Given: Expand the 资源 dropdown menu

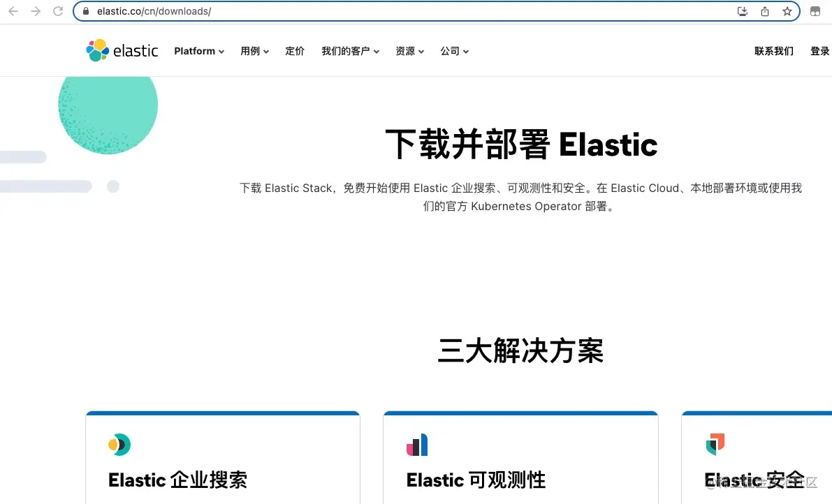Looking at the screenshot, I should (x=409, y=51).
